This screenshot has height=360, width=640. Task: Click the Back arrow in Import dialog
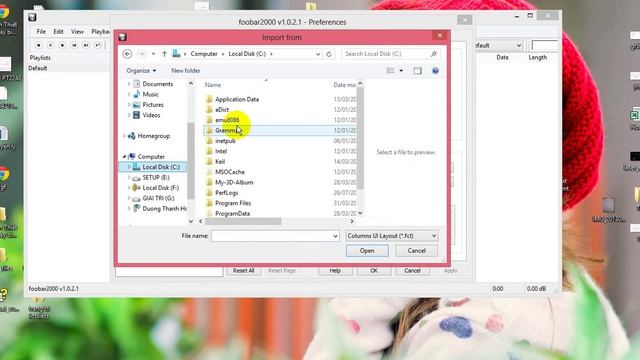tap(127, 54)
